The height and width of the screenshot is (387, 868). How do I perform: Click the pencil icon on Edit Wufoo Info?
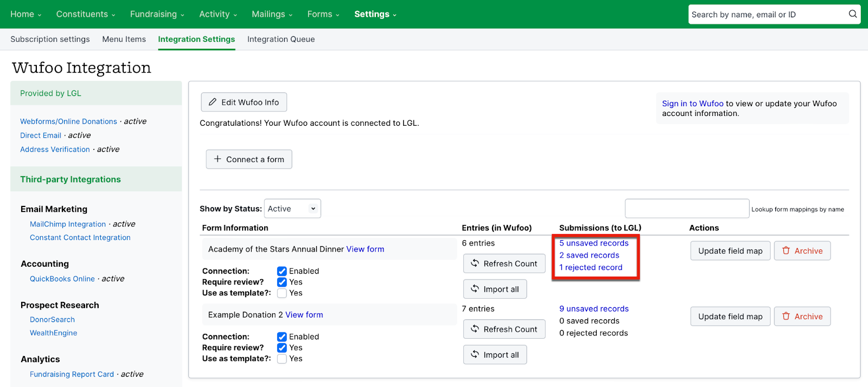point(213,102)
